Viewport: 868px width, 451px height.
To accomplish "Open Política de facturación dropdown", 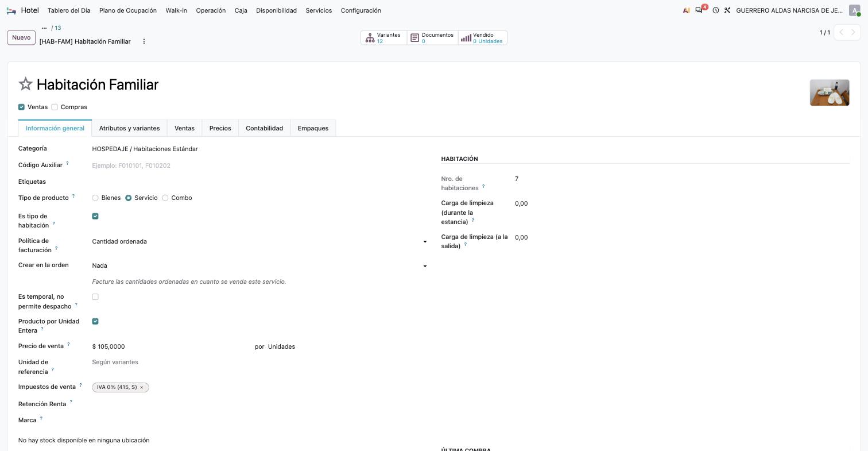I will tap(260, 241).
